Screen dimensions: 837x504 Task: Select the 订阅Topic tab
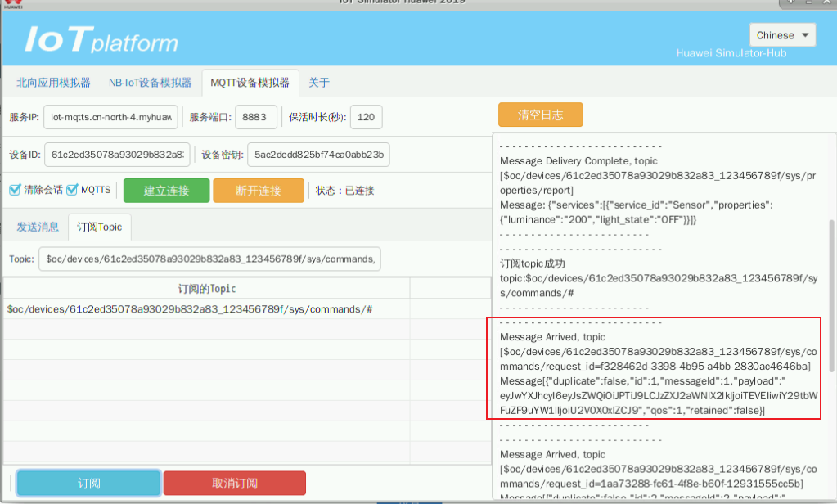(x=100, y=227)
